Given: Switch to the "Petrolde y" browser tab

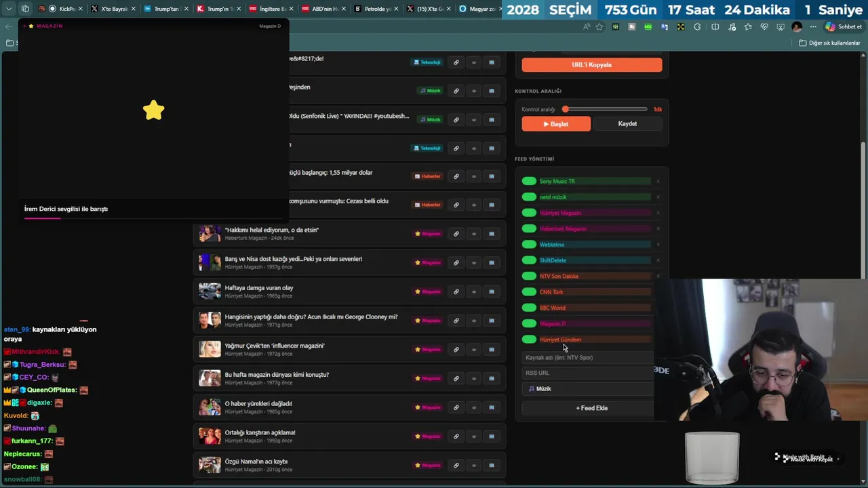Looking at the screenshot, I should click(x=376, y=9).
